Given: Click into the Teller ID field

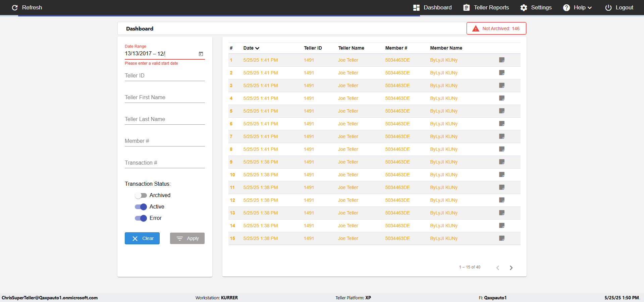Looking at the screenshot, I should coord(165,76).
